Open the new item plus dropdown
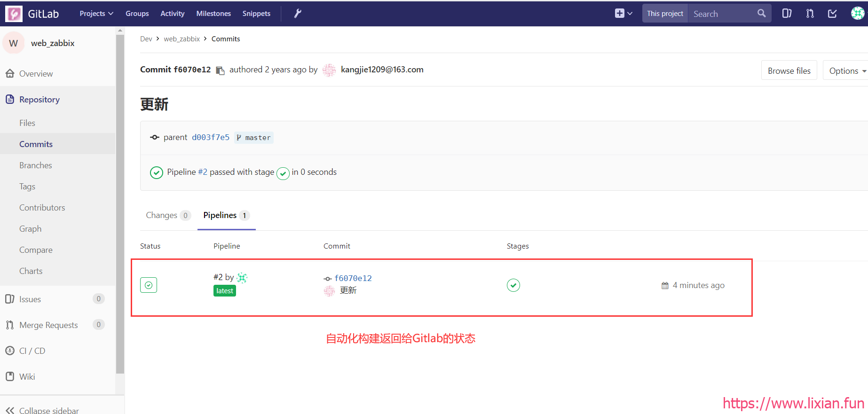 coord(623,14)
